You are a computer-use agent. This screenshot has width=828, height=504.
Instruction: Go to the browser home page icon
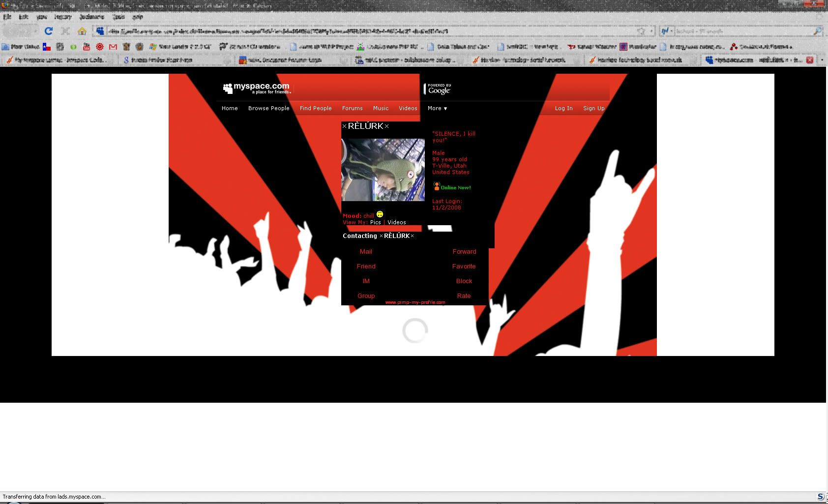point(82,31)
